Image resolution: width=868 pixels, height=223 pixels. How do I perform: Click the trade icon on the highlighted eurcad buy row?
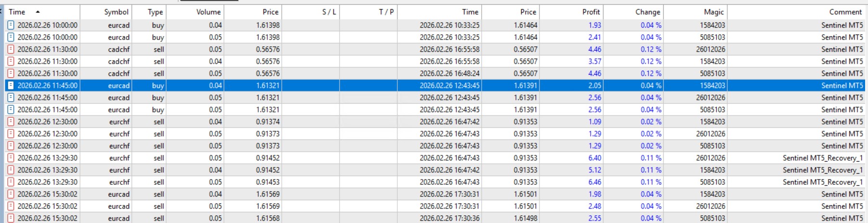(11, 85)
